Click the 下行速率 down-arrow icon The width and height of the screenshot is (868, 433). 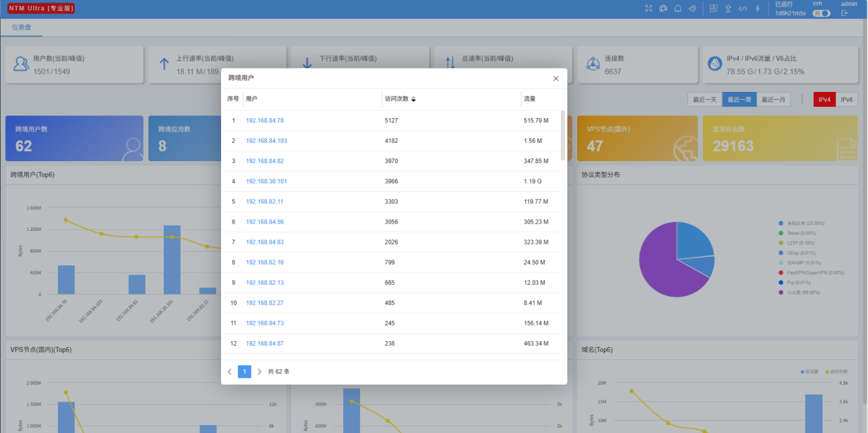coord(307,64)
